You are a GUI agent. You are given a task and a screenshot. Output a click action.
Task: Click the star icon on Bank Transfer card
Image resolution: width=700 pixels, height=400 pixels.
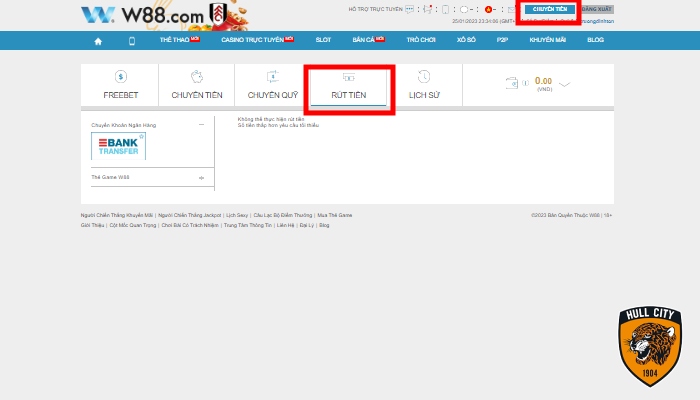[x=142, y=136]
